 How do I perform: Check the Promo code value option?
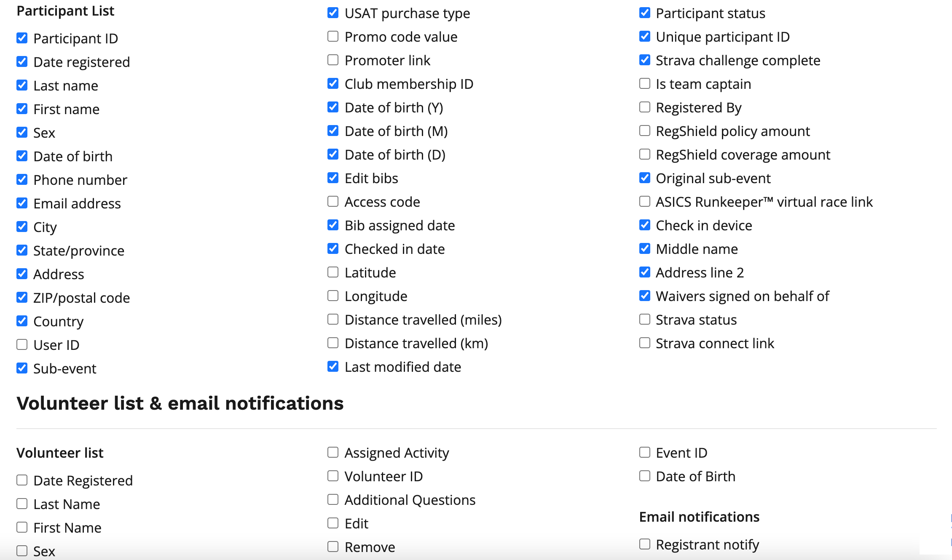[333, 37]
